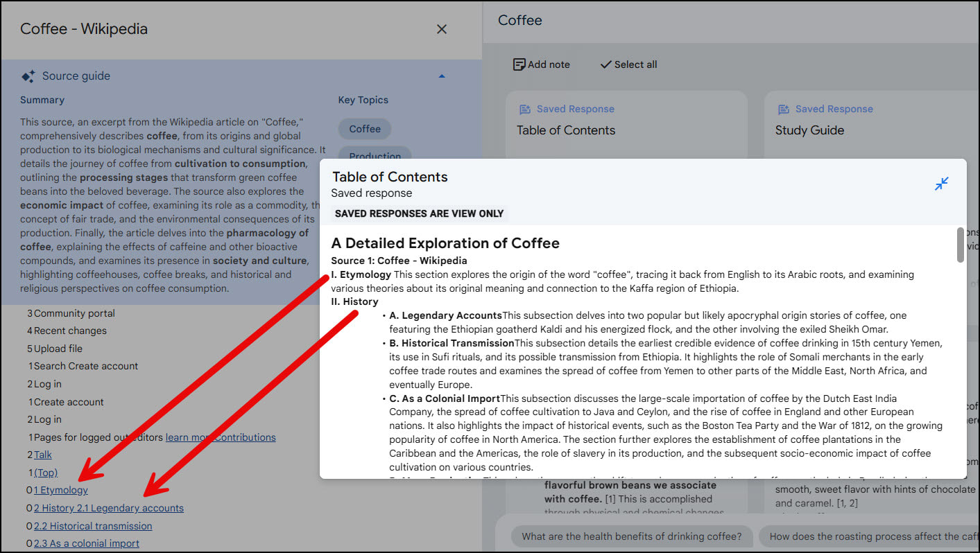Open the 1 Etymology link
This screenshot has width=980, height=553.
click(x=61, y=490)
